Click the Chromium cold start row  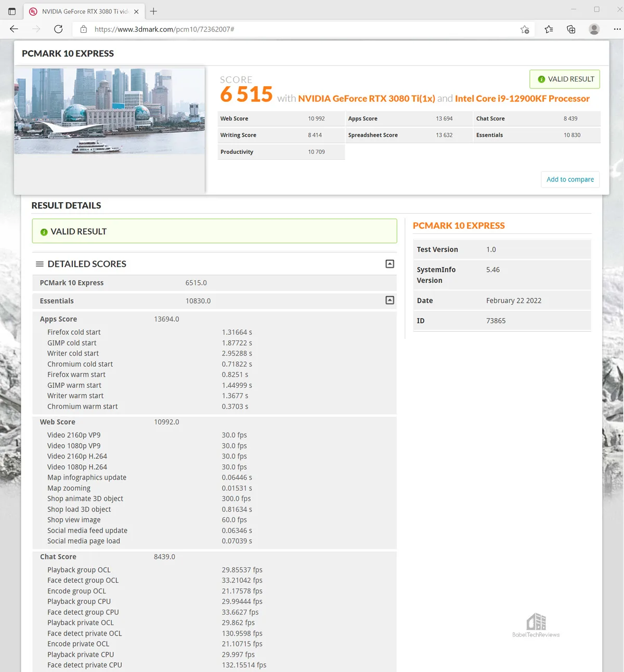click(x=214, y=364)
